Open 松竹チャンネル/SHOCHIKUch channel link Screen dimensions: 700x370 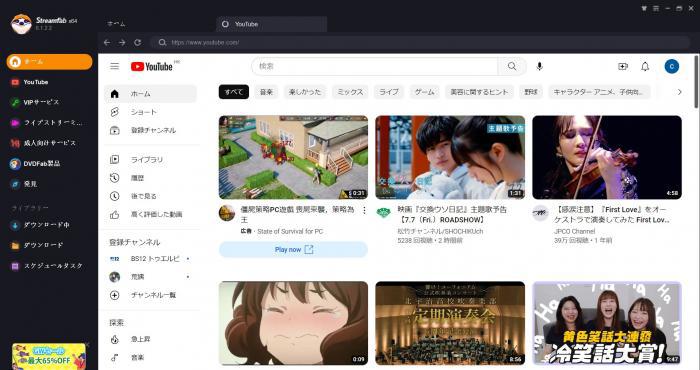click(x=440, y=231)
